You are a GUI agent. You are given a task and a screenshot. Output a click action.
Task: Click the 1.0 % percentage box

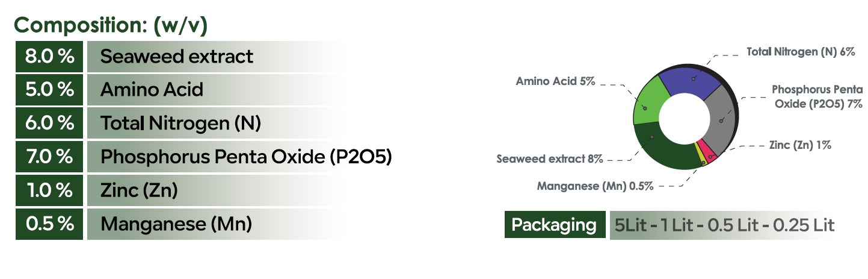49,190
